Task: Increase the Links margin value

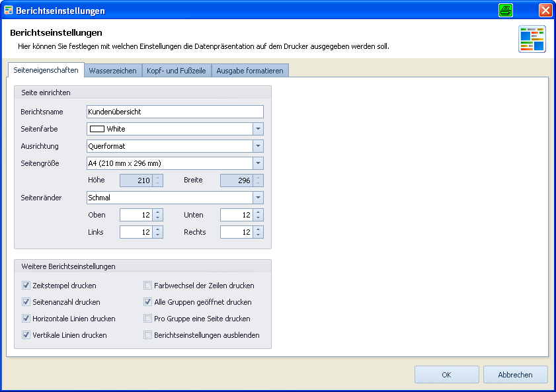Action: click(158, 229)
